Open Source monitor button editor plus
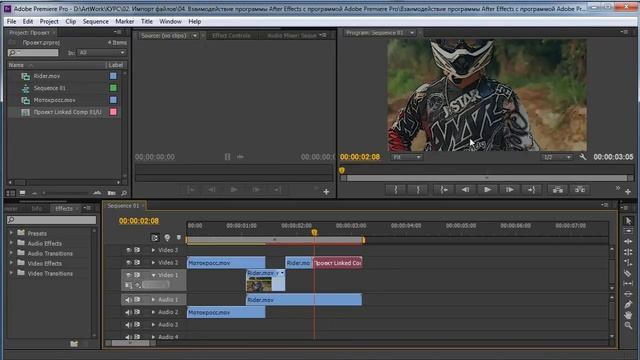This screenshot has height=360, width=640. (x=326, y=191)
